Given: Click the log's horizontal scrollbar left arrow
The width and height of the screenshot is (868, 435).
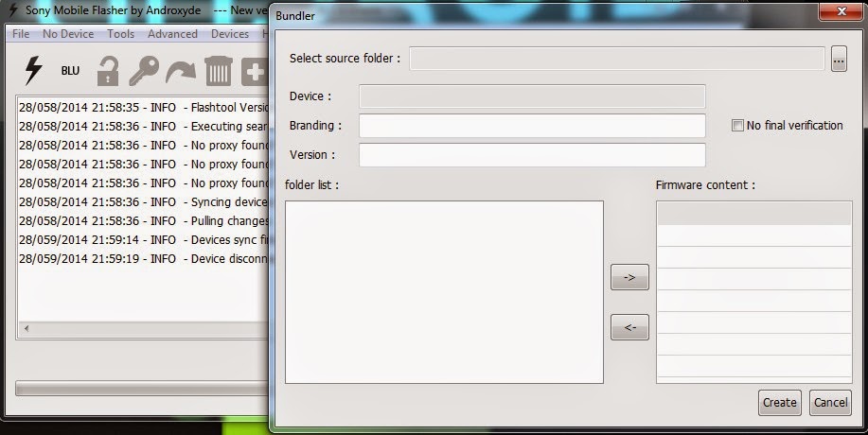Looking at the screenshot, I should 26,328.
